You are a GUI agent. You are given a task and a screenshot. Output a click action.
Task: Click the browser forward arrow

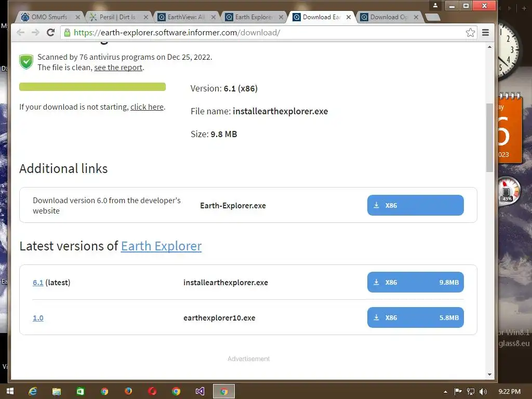35,33
